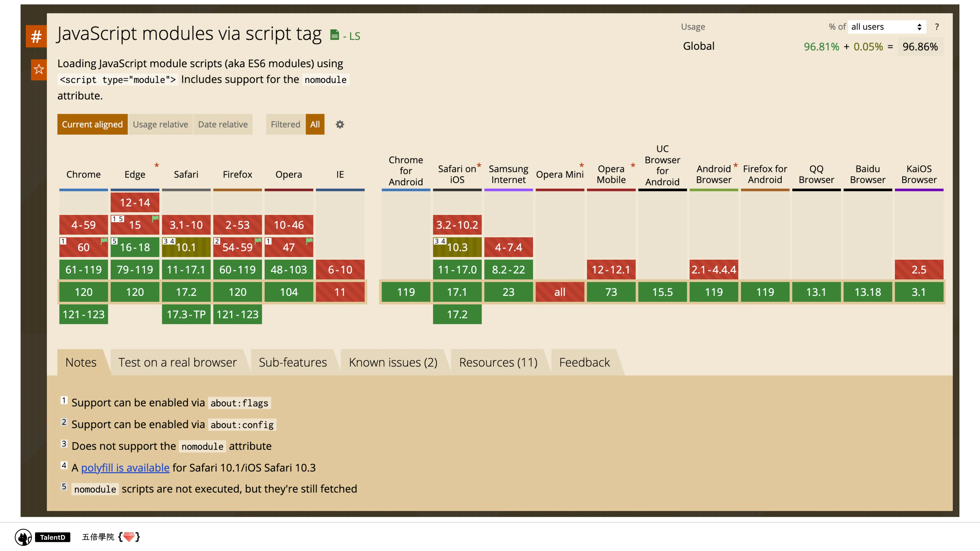Open the Known issues (2) tab
The width and height of the screenshot is (980, 551).
tap(392, 362)
